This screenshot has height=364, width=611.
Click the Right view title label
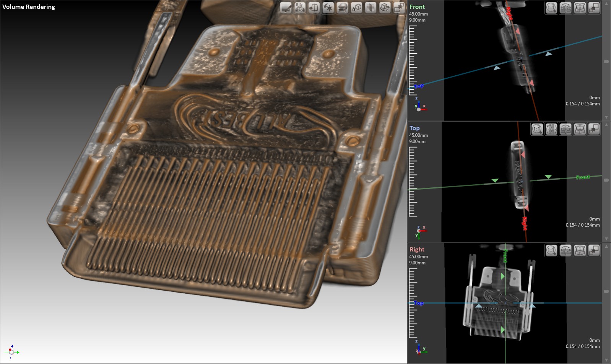[x=417, y=249]
